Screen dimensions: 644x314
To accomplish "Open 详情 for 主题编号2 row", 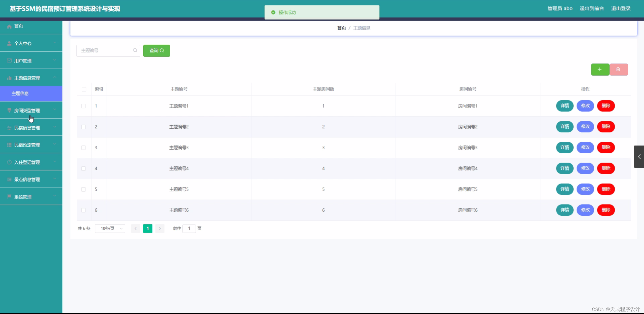I will click(565, 127).
